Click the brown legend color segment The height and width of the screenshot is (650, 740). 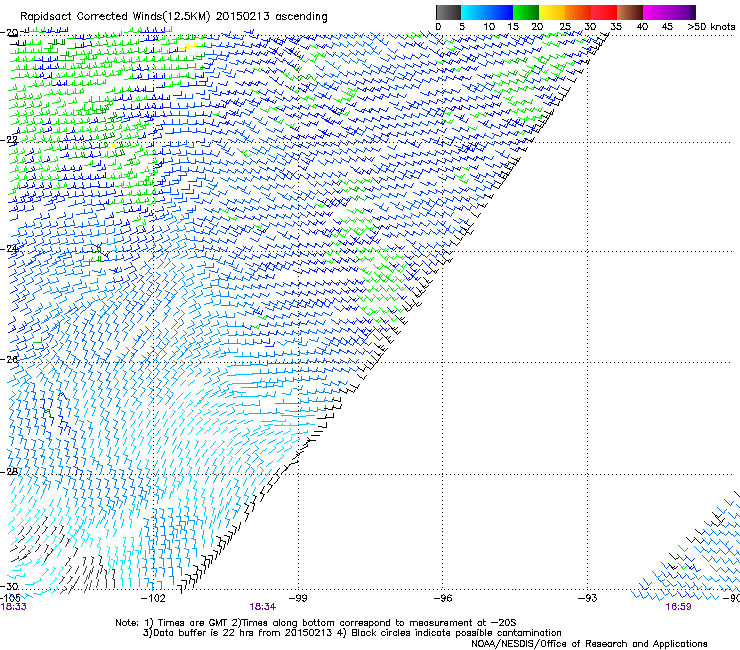(x=630, y=12)
